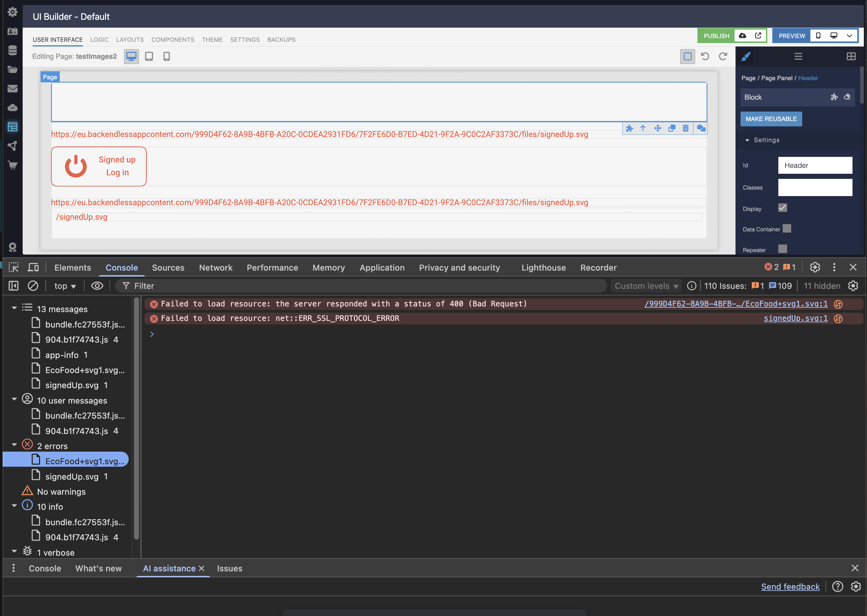Click the tablet viewport icon
The height and width of the screenshot is (616, 867).
click(x=149, y=57)
